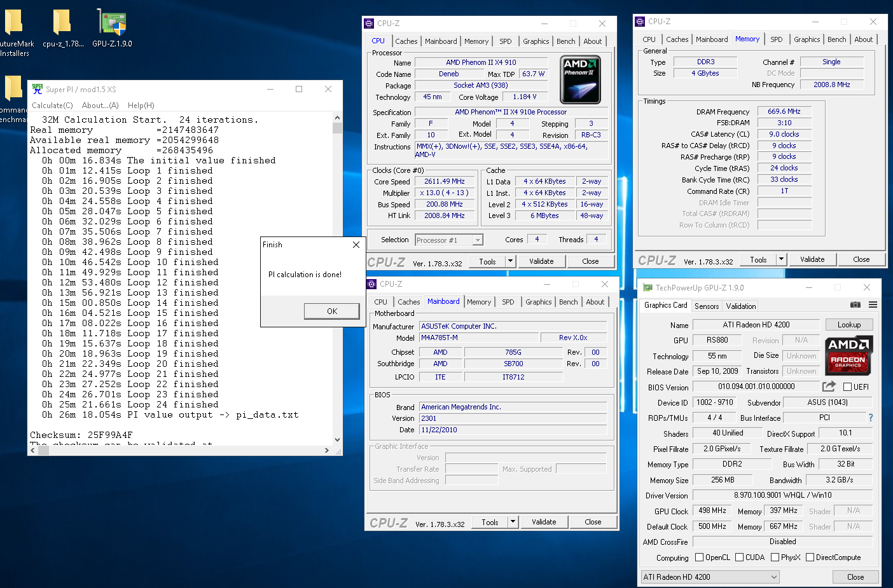
Task: Open Tools dropdown arrow in CPU-Z CPU window
Action: (510, 261)
